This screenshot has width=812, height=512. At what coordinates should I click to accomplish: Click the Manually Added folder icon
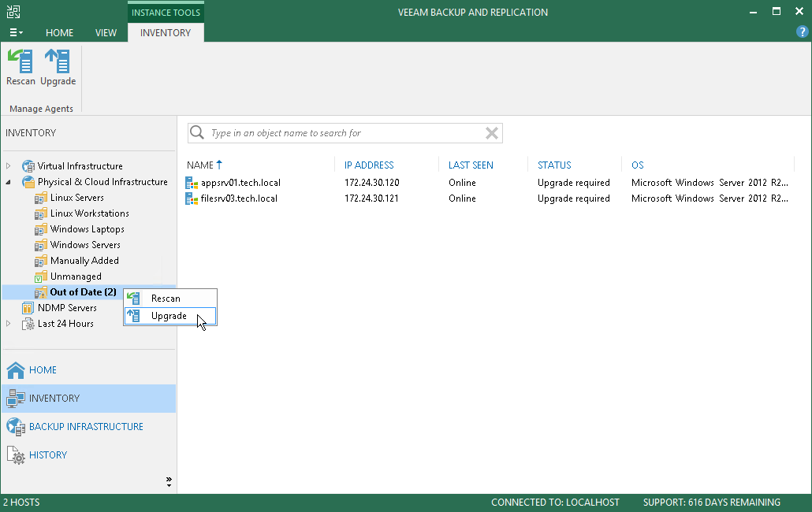40,262
